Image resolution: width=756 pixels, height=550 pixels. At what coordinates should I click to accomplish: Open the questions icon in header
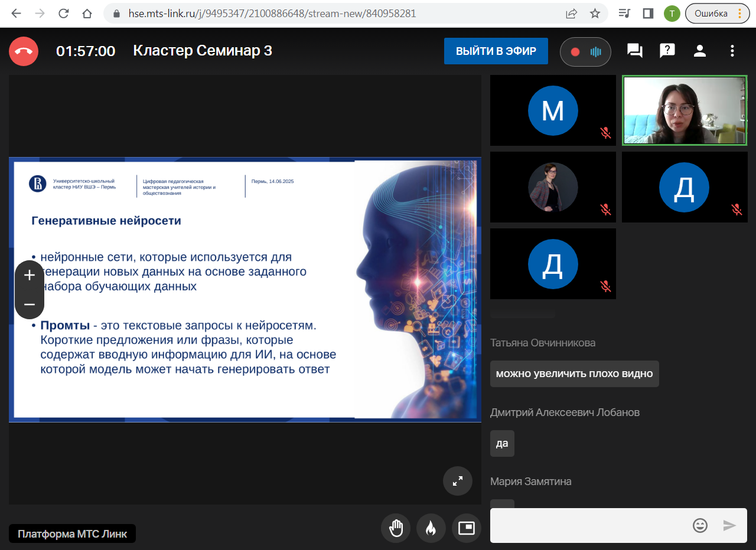click(x=667, y=51)
